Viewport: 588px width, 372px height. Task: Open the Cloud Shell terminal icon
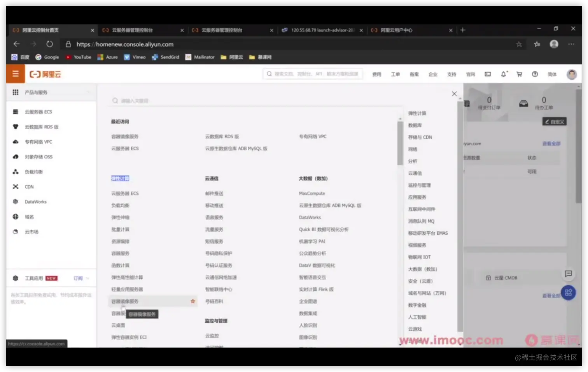pos(488,74)
